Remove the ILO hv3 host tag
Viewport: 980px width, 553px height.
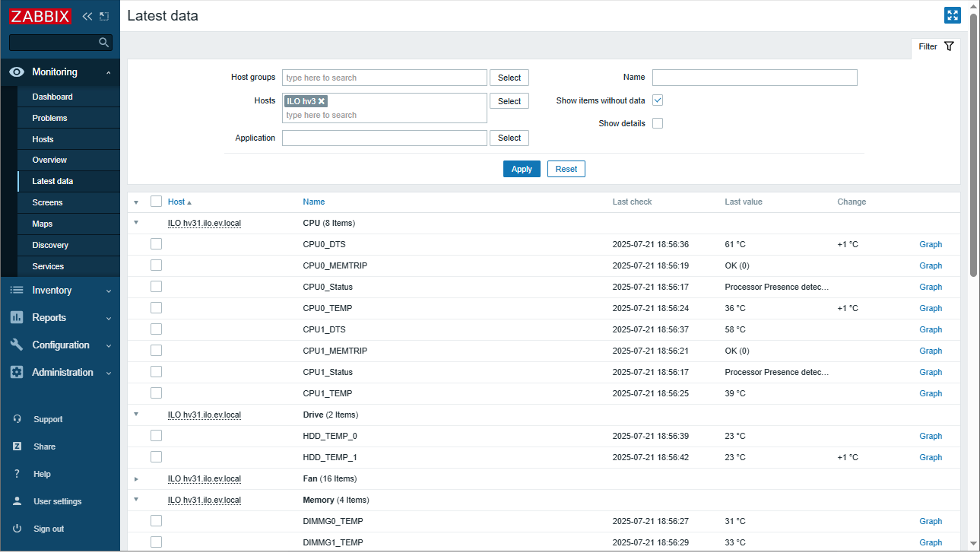pyautogui.click(x=322, y=101)
